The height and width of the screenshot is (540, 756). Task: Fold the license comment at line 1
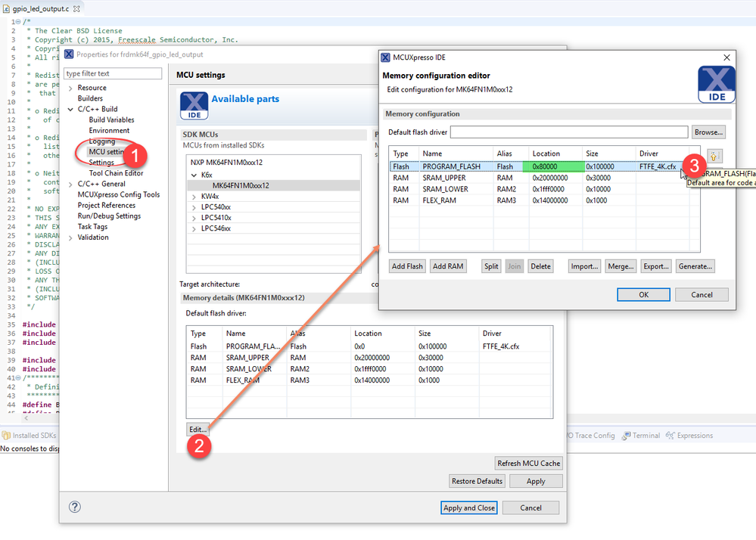coord(18,22)
